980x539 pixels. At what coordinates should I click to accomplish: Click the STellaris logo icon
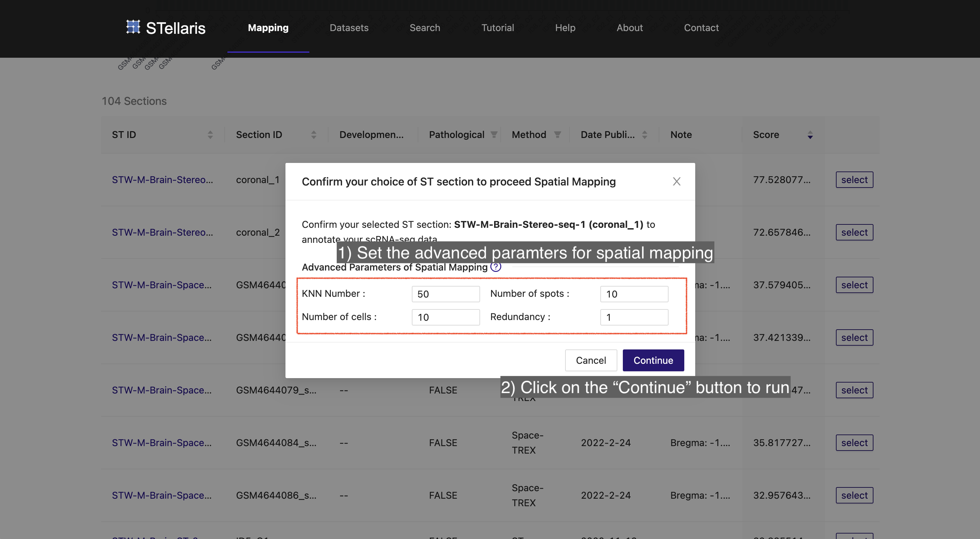point(132,27)
